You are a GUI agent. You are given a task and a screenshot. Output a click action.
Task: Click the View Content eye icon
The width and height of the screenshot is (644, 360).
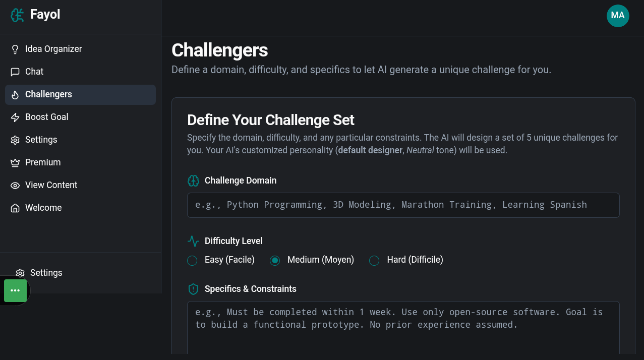point(15,185)
